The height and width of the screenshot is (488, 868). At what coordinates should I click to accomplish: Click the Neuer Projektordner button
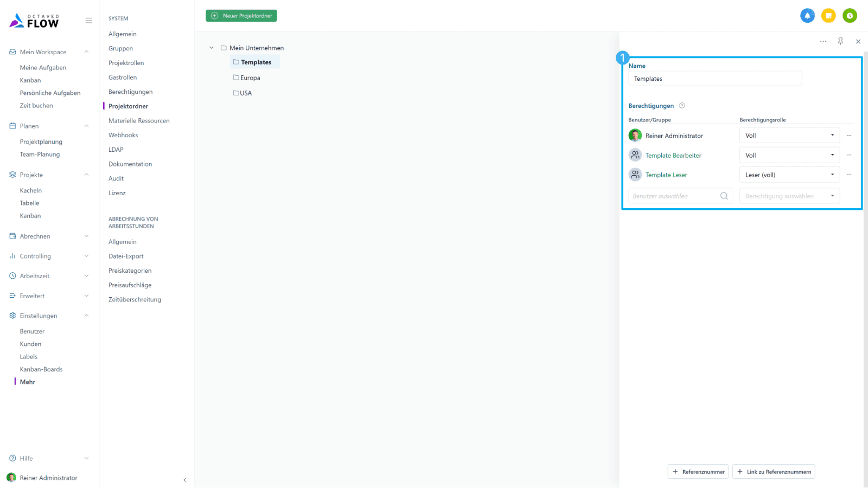coord(241,16)
